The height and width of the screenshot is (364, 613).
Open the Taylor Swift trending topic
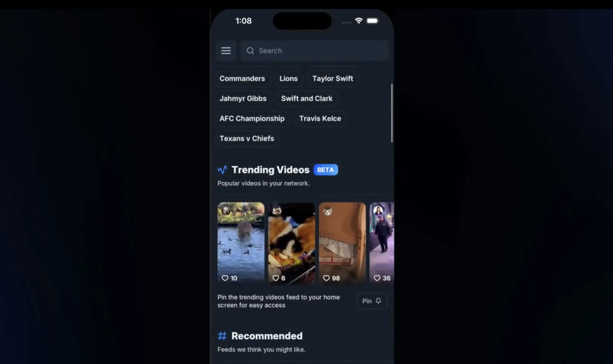click(x=333, y=78)
